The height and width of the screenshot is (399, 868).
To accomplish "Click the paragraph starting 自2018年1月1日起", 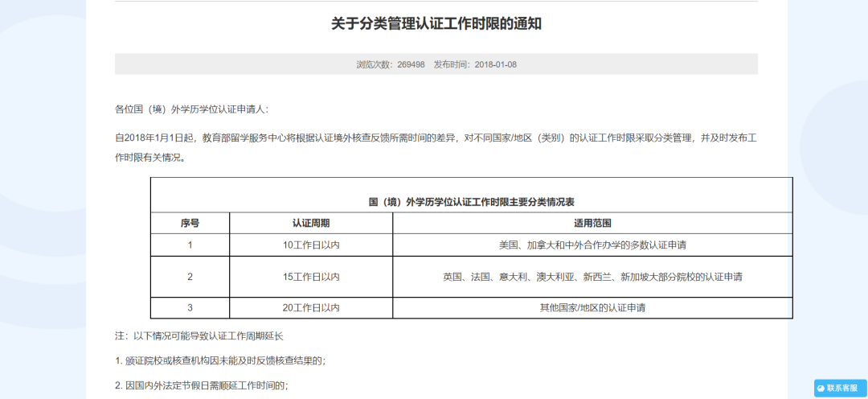I will [x=436, y=147].
